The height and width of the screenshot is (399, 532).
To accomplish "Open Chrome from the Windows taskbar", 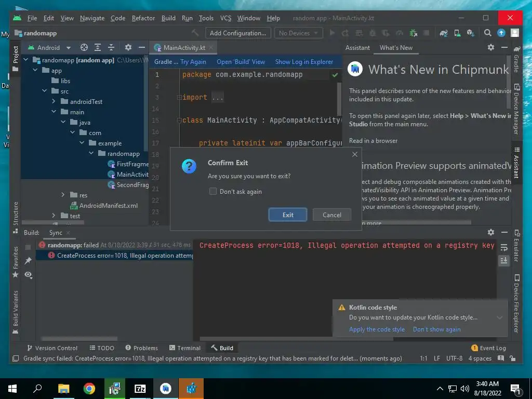I will [x=89, y=389].
